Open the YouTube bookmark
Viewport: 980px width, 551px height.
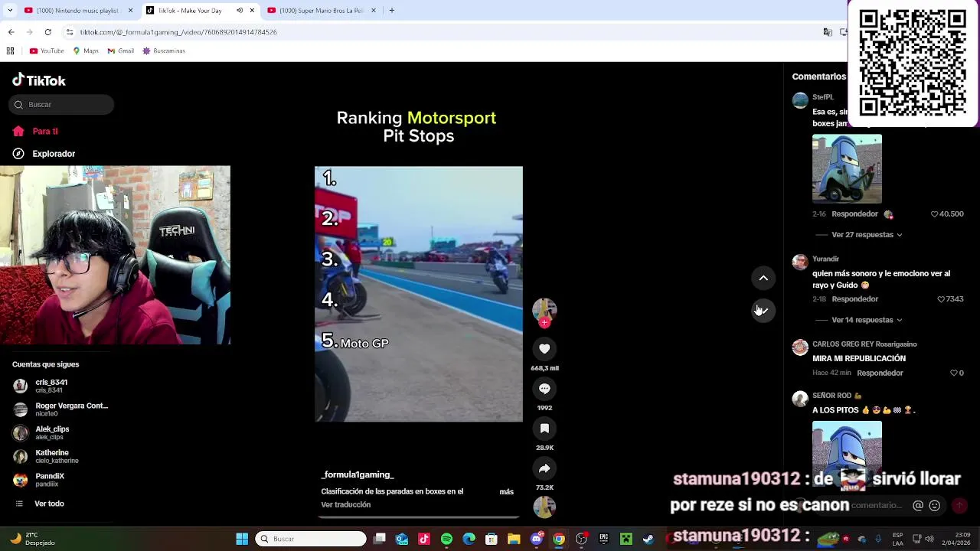[47, 51]
